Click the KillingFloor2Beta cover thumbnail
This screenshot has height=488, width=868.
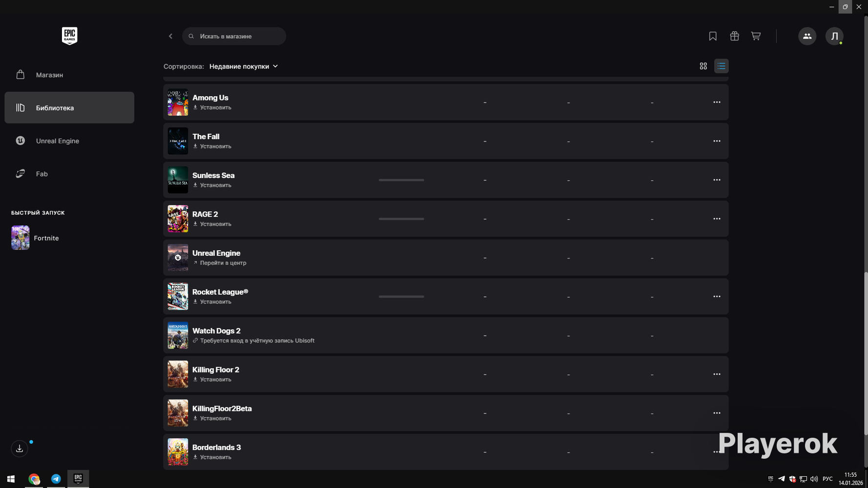pyautogui.click(x=178, y=413)
